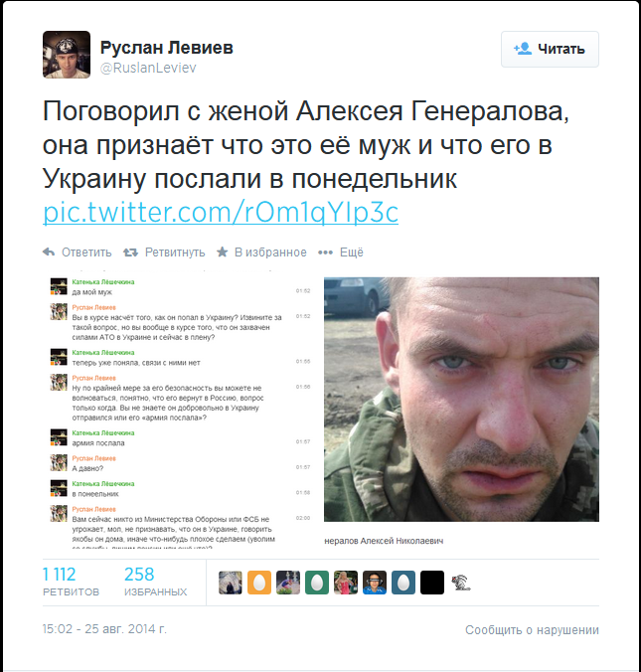This screenshot has width=641, height=672.
Task: Click the Ответить reply arrow icon
Action: coord(49,252)
